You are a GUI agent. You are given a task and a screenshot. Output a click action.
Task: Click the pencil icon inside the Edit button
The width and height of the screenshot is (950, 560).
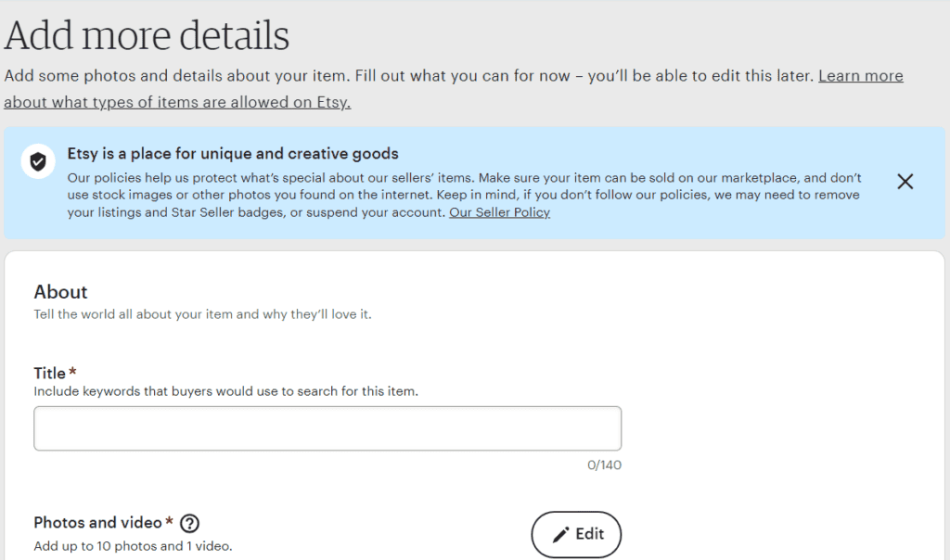(558, 534)
